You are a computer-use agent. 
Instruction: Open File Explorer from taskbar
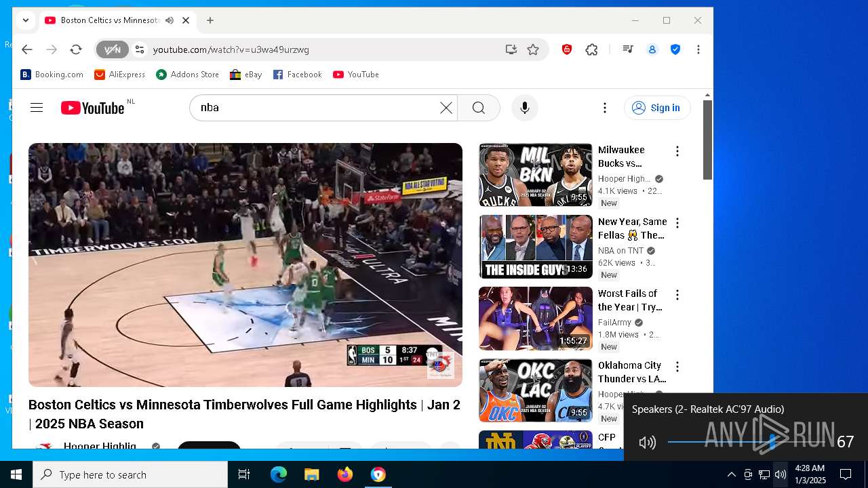pos(312,474)
